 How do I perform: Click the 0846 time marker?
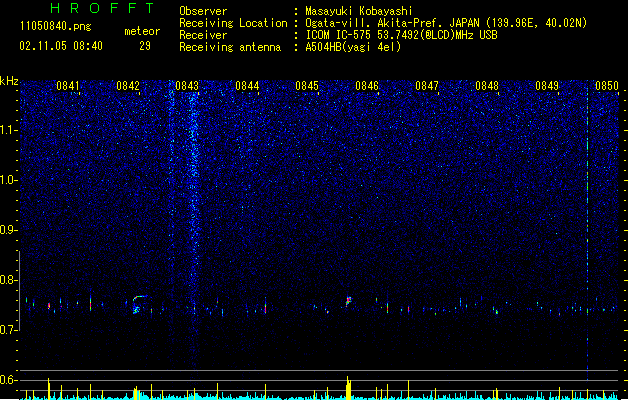pyautogui.click(x=367, y=86)
